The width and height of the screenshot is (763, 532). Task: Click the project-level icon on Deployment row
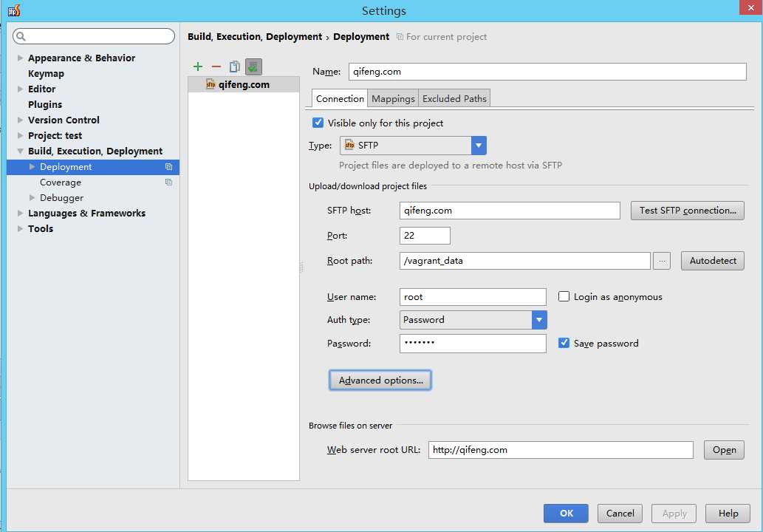click(x=169, y=167)
